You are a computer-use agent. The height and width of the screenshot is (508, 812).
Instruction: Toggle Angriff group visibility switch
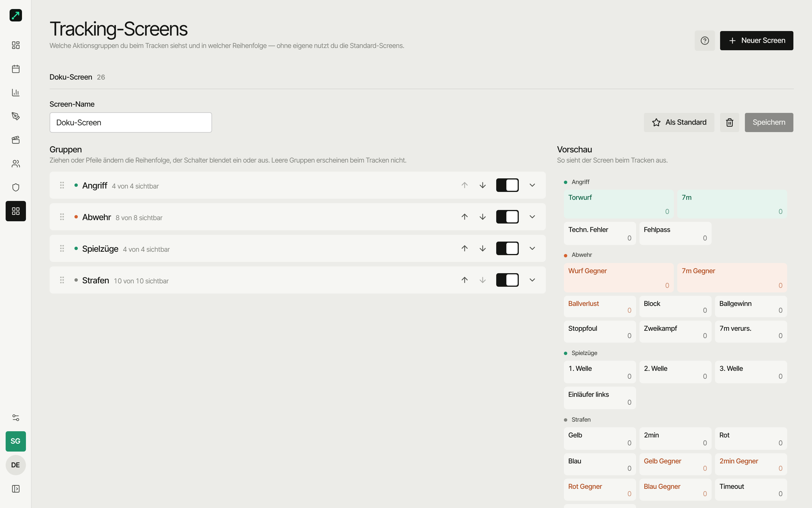pyautogui.click(x=507, y=185)
